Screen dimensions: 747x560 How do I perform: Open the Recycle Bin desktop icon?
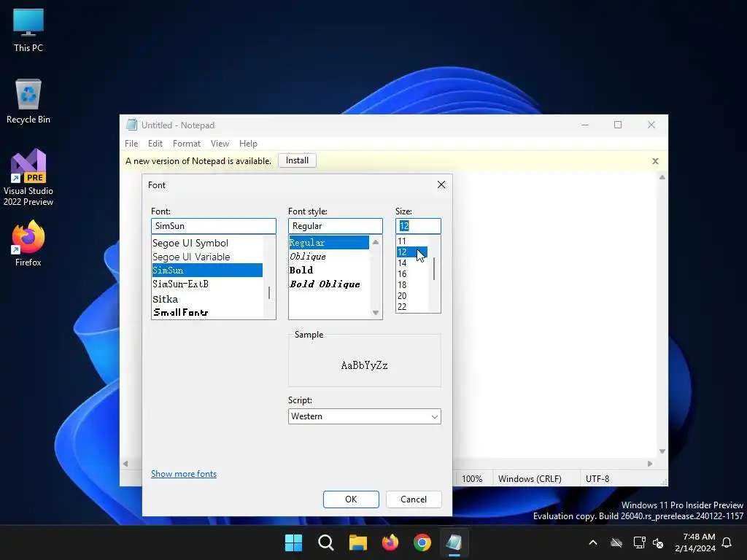28,101
